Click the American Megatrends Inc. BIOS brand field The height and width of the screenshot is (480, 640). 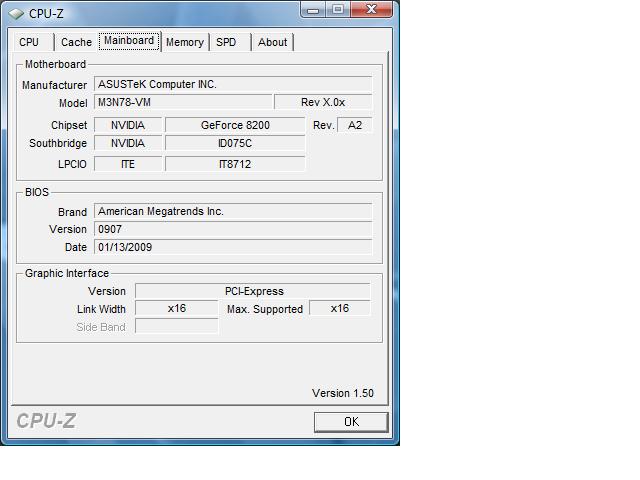pos(233,211)
